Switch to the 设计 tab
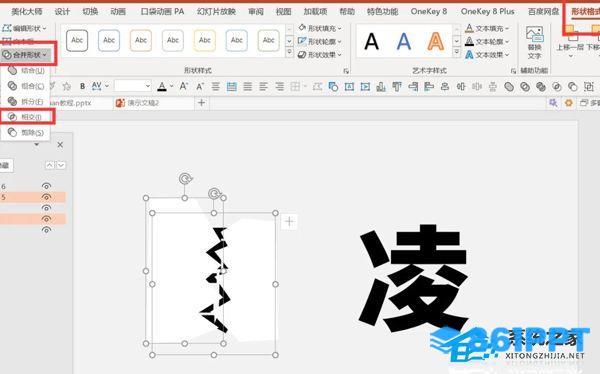The height and width of the screenshot is (374, 600). point(62,12)
